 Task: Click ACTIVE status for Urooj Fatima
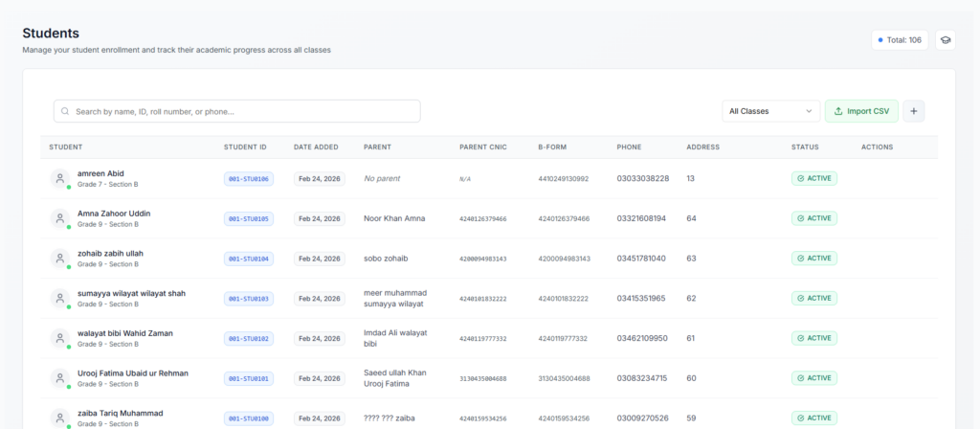tap(814, 378)
